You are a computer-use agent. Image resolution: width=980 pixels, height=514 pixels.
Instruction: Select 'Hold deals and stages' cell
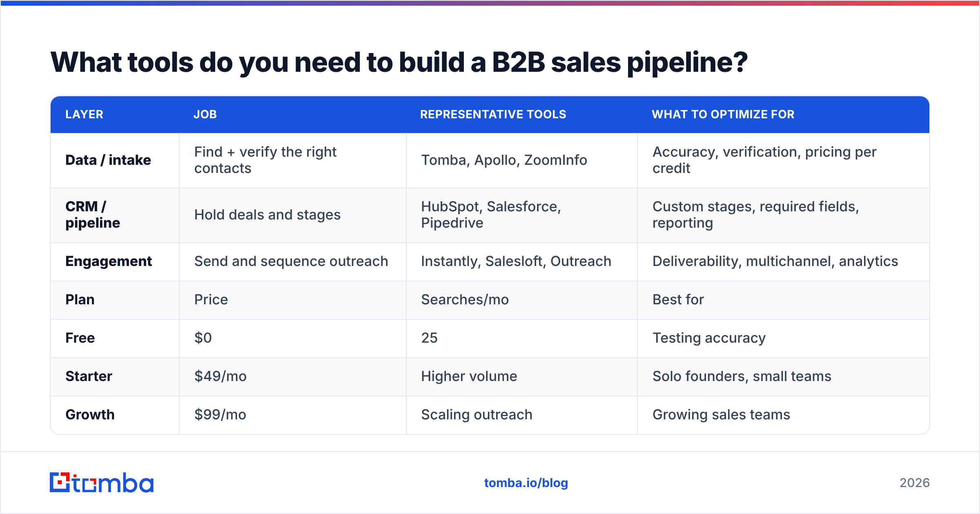point(293,215)
